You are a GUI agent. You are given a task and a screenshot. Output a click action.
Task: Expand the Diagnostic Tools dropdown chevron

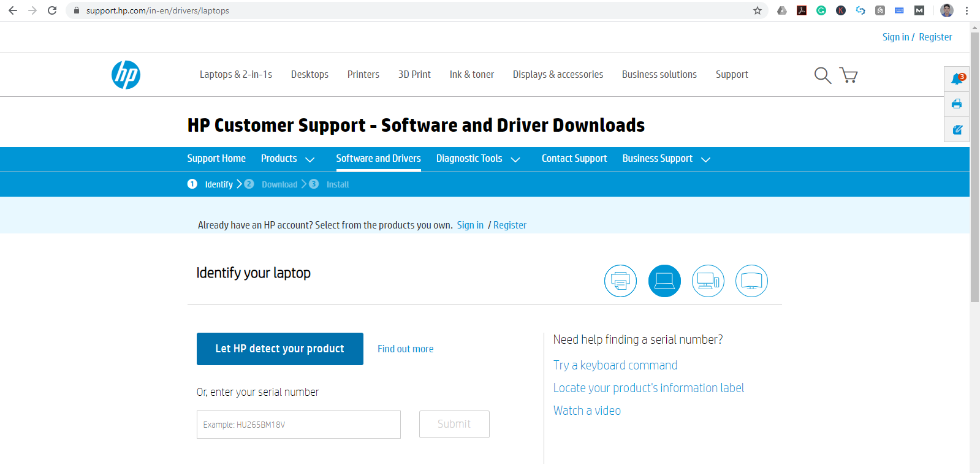(x=515, y=159)
